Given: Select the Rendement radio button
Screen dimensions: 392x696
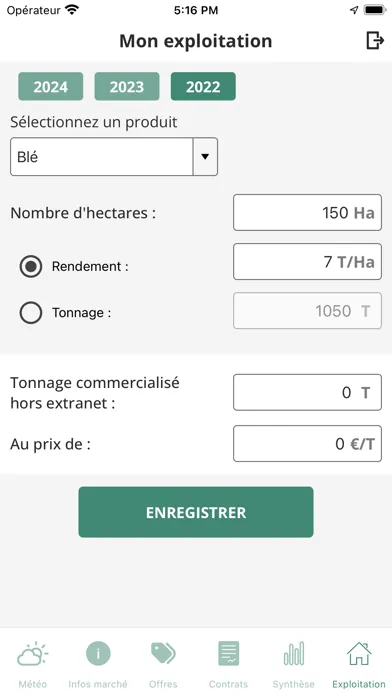Looking at the screenshot, I should pyautogui.click(x=31, y=266).
